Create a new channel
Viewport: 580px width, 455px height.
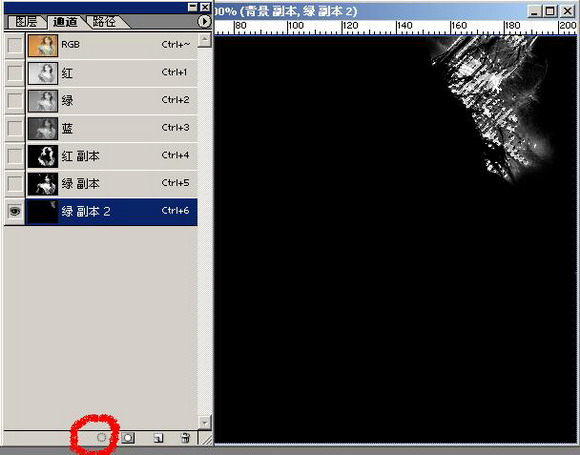click(158, 438)
